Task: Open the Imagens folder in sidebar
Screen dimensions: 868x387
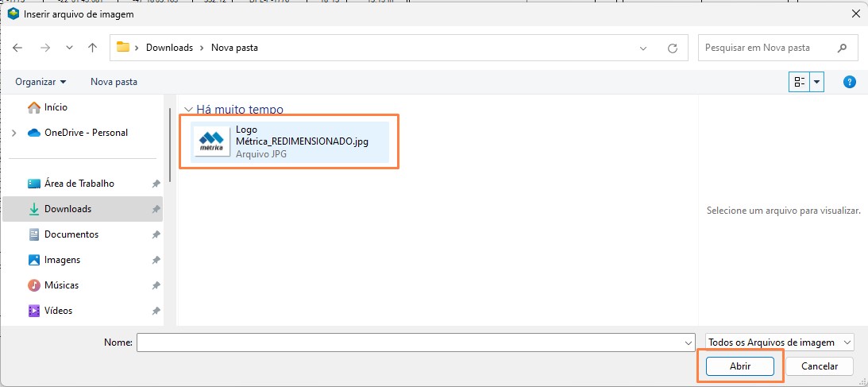Action: click(x=62, y=260)
